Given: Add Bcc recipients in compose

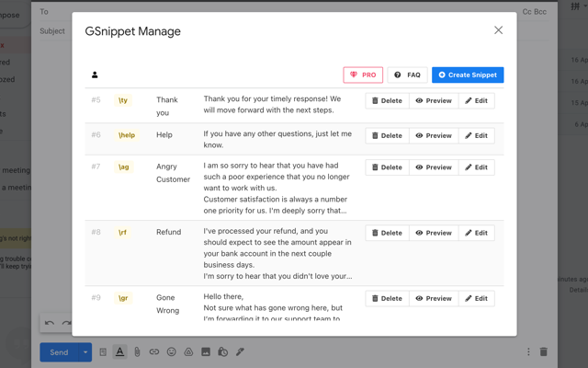Looking at the screenshot, I should click(x=540, y=12).
